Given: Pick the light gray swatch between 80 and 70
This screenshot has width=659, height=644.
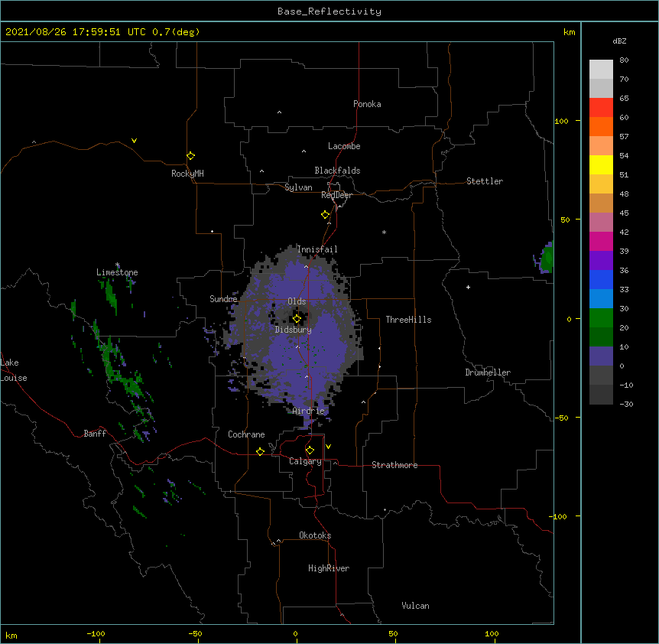Looking at the screenshot, I should tap(601, 70).
